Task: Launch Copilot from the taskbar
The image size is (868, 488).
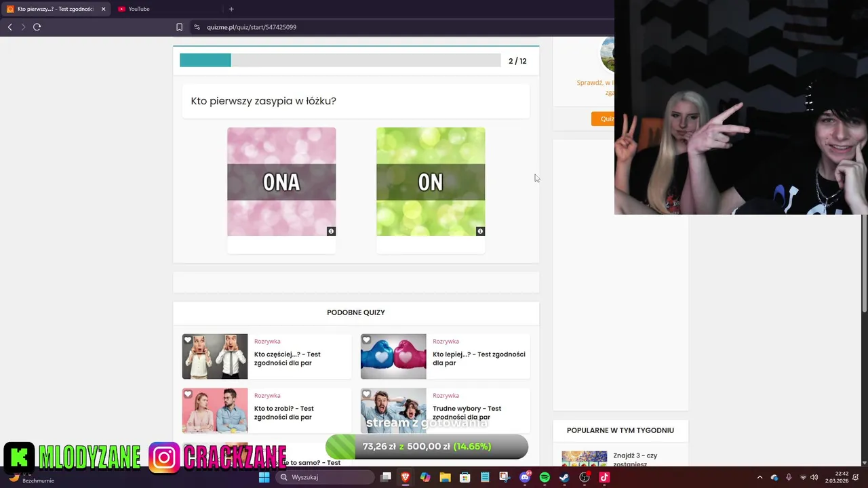Action: [425, 477]
